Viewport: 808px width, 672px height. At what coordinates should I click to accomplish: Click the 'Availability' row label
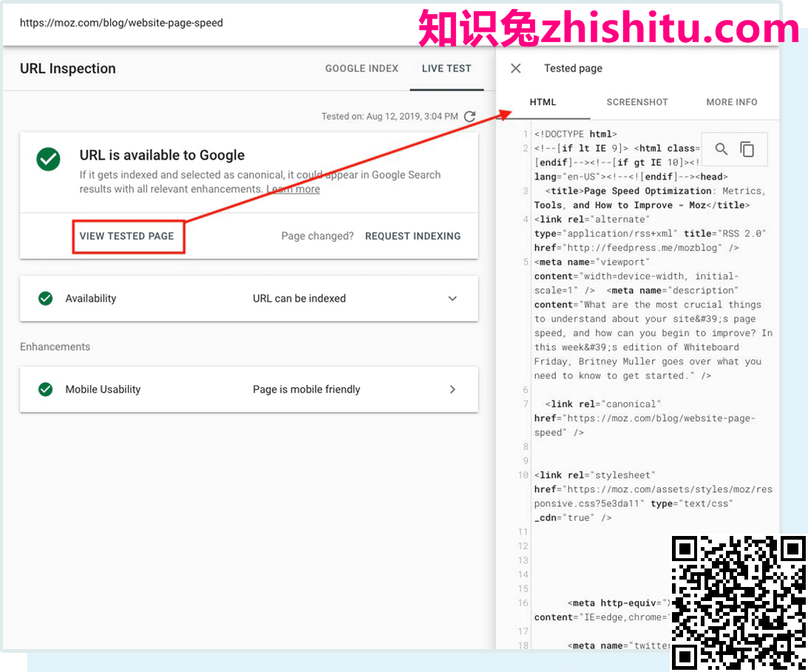[91, 299]
